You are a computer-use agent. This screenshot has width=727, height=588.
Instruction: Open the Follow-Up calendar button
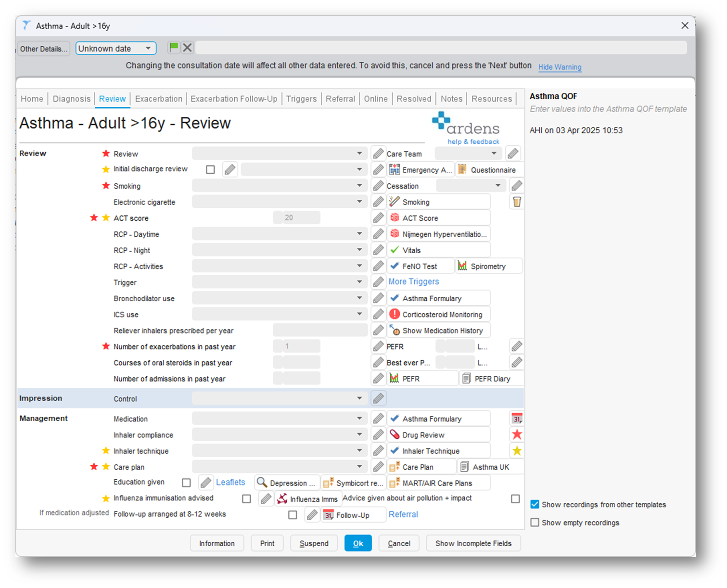353,515
